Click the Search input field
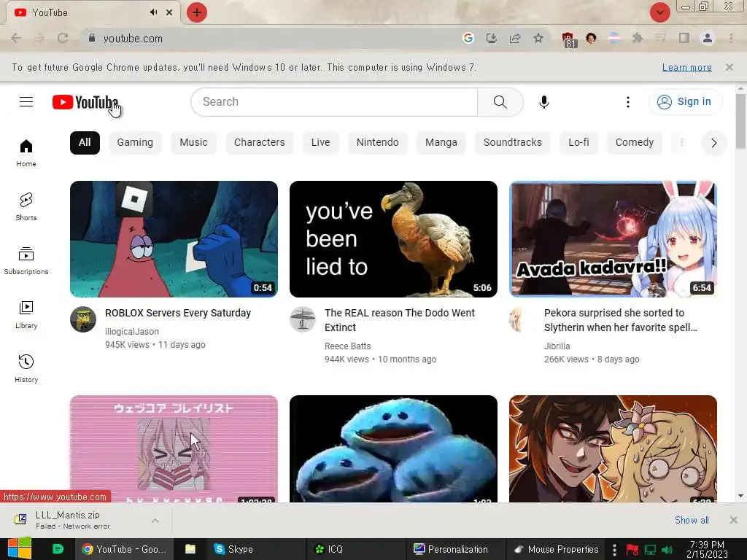Image resolution: width=747 pixels, height=560 pixels. pyautogui.click(x=334, y=102)
